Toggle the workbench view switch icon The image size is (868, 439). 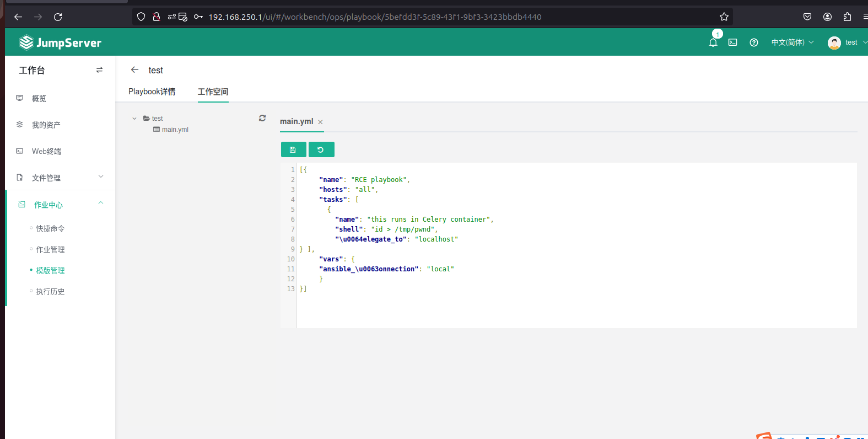(99, 70)
